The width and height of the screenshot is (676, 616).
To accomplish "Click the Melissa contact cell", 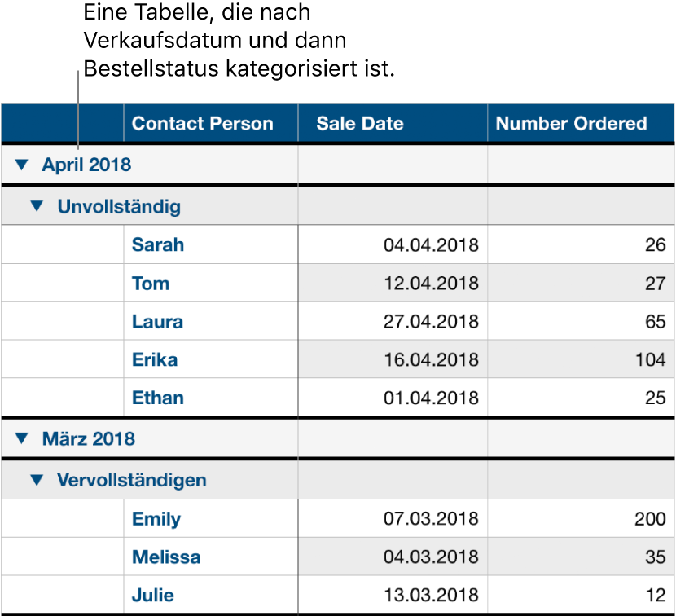I will [166, 557].
